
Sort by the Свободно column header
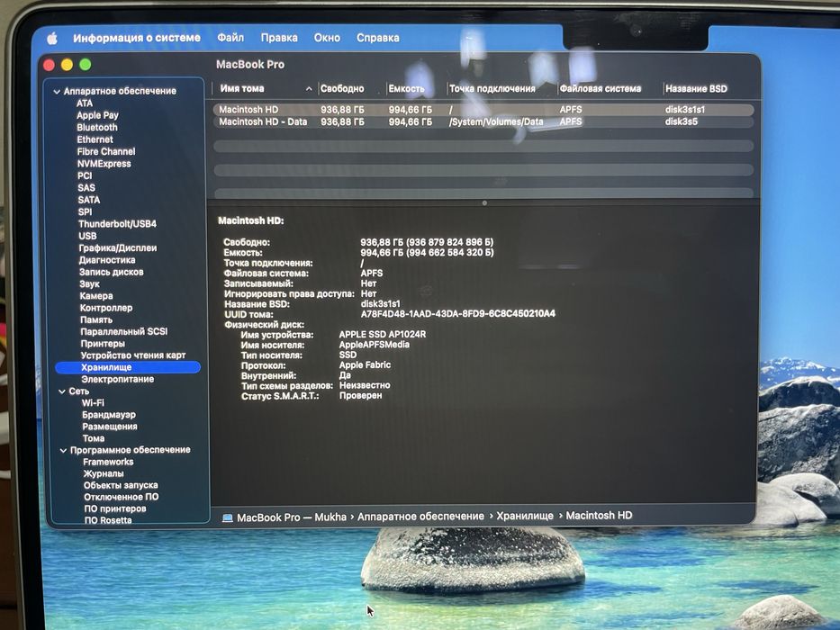(x=342, y=88)
